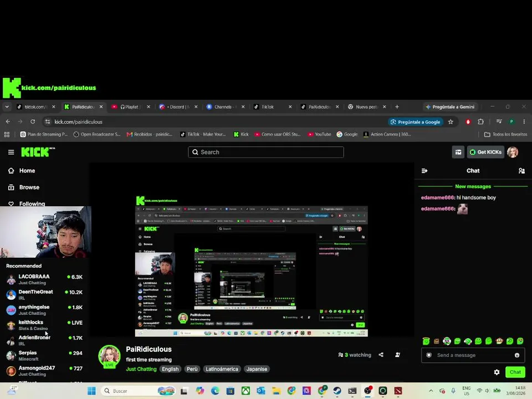The image size is (532, 399).
Task: Open the user profile avatar menu
Action: 513,152
